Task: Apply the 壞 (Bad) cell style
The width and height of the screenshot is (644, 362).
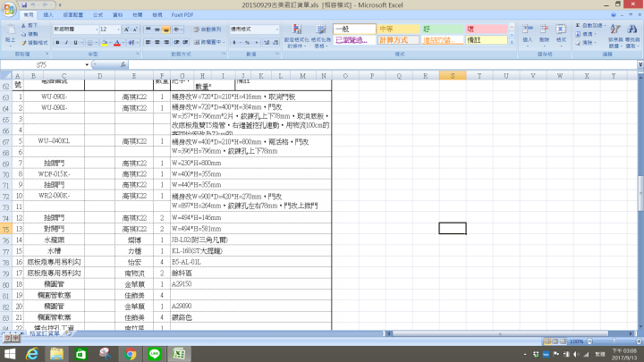Action: 487,29
